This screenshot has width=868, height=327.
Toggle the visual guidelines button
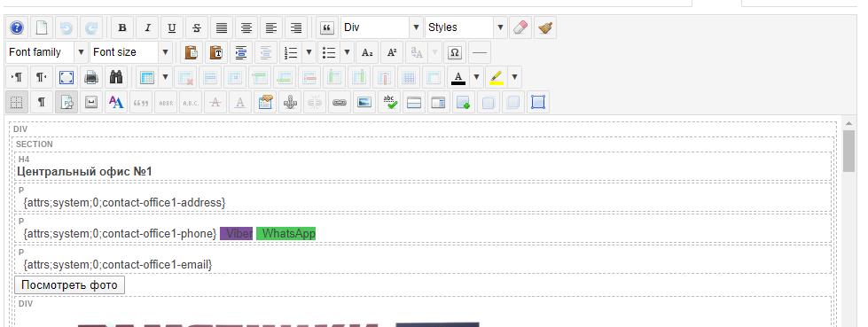pos(17,103)
